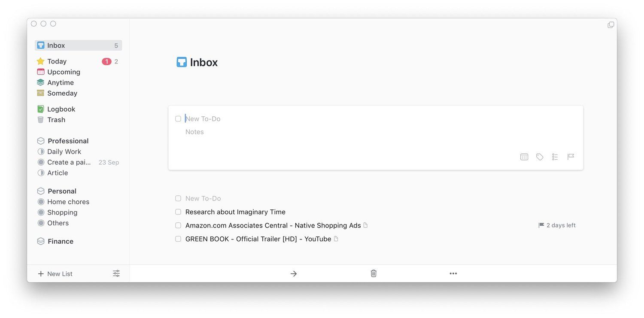Open the Today list

point(57,61)
